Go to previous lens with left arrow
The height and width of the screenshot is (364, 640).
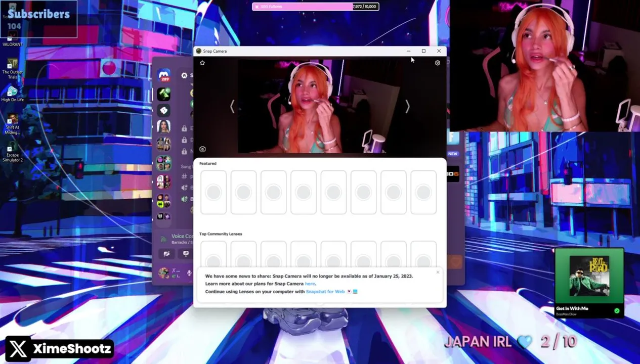[x=232, y=106]
